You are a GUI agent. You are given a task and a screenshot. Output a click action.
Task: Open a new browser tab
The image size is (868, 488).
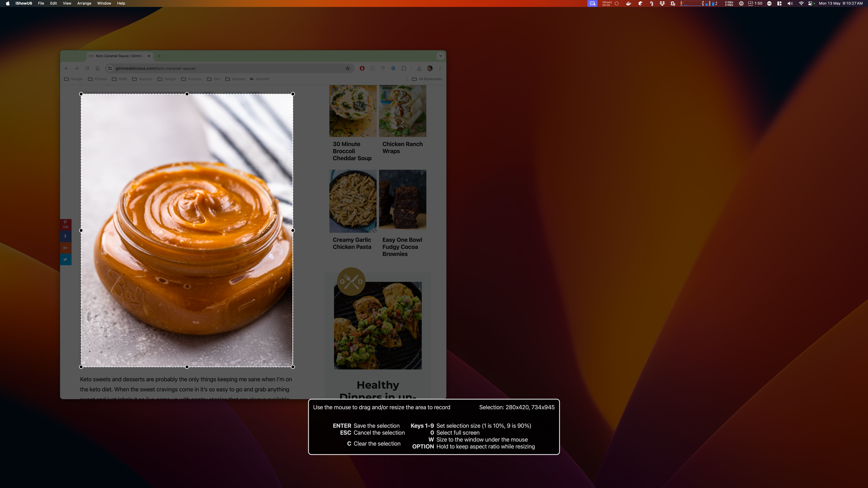[x=159, y=56]
